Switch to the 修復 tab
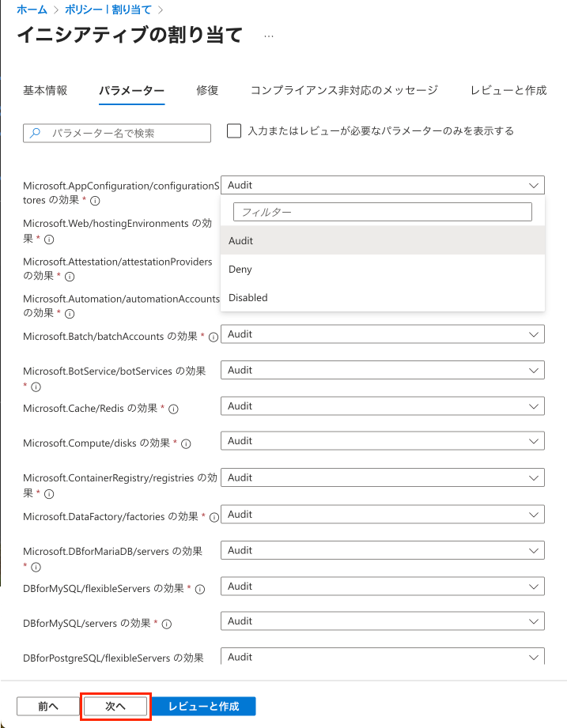Viewport: 567px width, 728px height. (207, 91)
